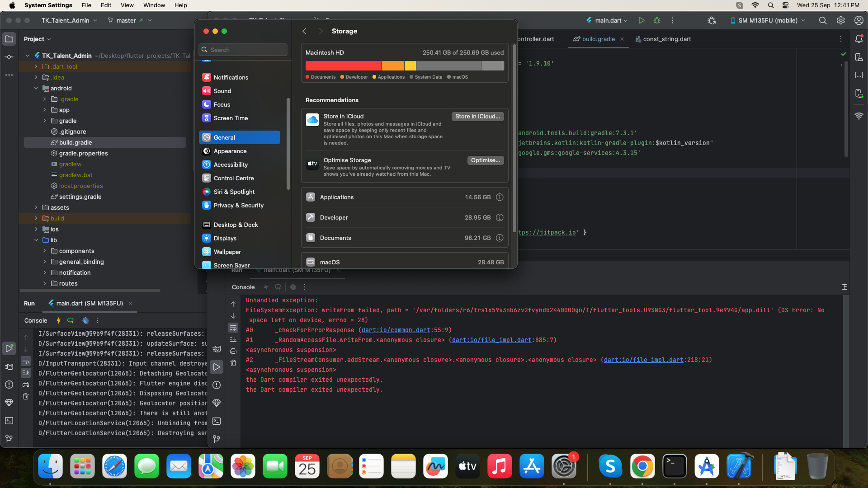This screenshot has width=868, height=488.
Task: Open Terminal app from the Dock
Action: click(x=675, y=466)
